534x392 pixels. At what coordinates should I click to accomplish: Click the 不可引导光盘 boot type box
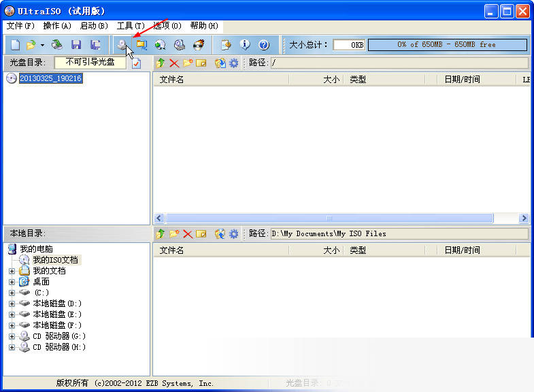(90, 63)
